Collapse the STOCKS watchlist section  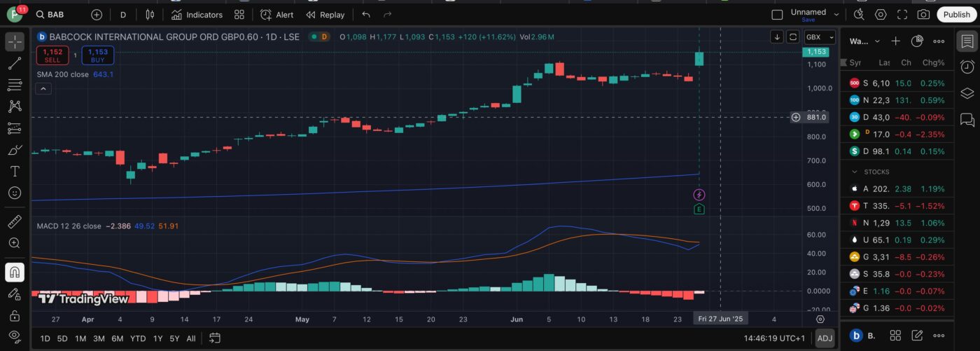click(x=855, y=172)
